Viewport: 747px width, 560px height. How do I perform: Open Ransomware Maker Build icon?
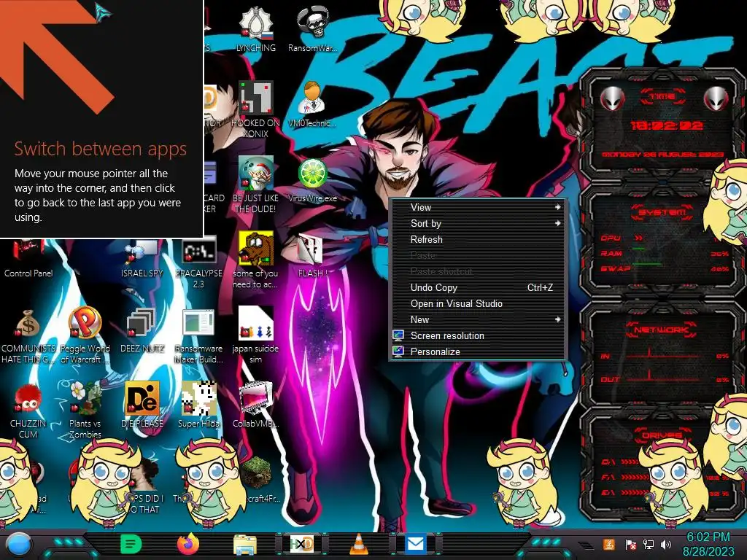point(198,335)
